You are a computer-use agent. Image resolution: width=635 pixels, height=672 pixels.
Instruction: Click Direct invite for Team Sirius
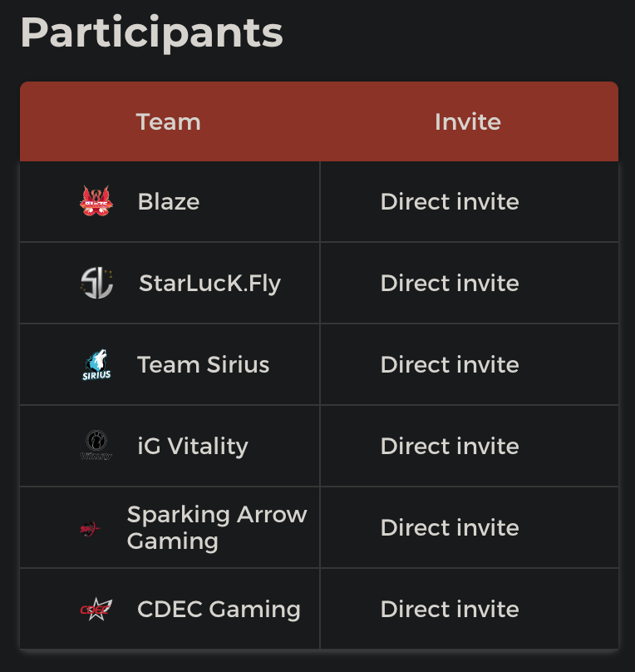tap(450, 364)
